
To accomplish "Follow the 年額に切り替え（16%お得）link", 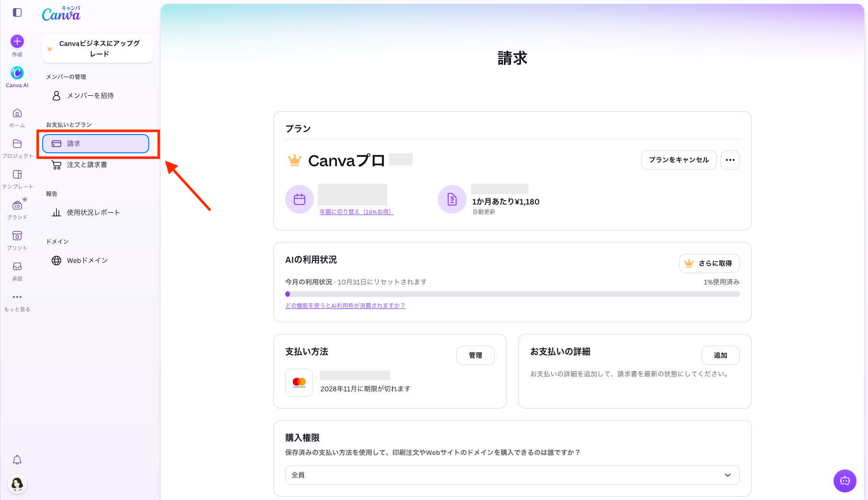I will [x=357, y=212].
